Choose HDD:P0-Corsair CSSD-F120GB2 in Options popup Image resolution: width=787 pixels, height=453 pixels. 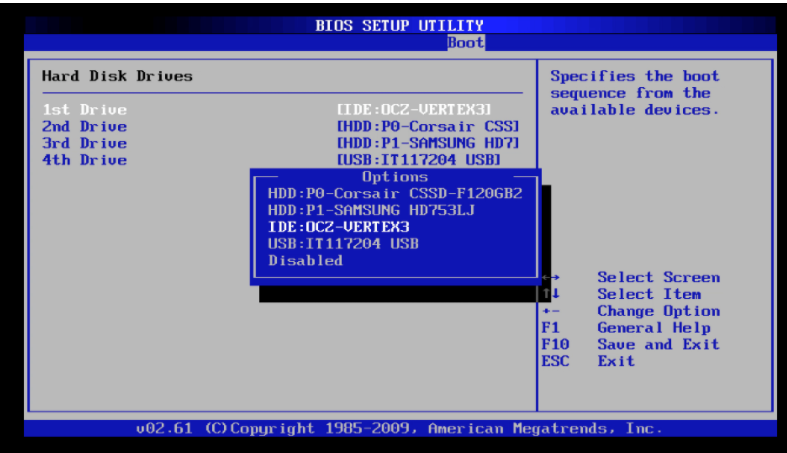395,193
